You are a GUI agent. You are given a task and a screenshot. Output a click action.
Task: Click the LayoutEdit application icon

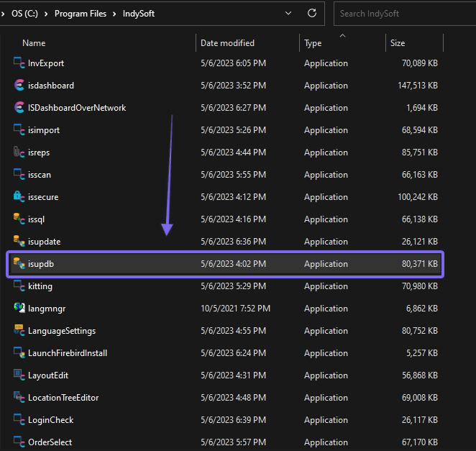pyautogui.click(x=19, y=375)
